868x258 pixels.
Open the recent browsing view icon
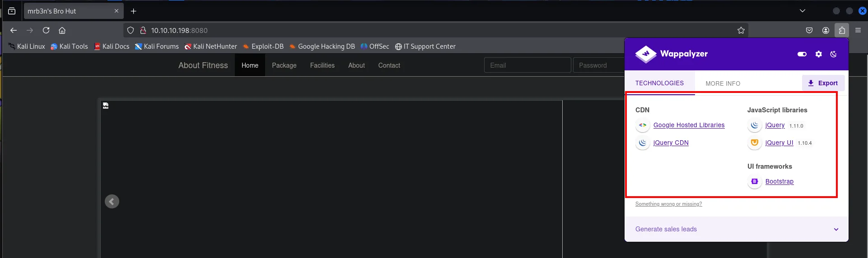(x=12, y=11)
